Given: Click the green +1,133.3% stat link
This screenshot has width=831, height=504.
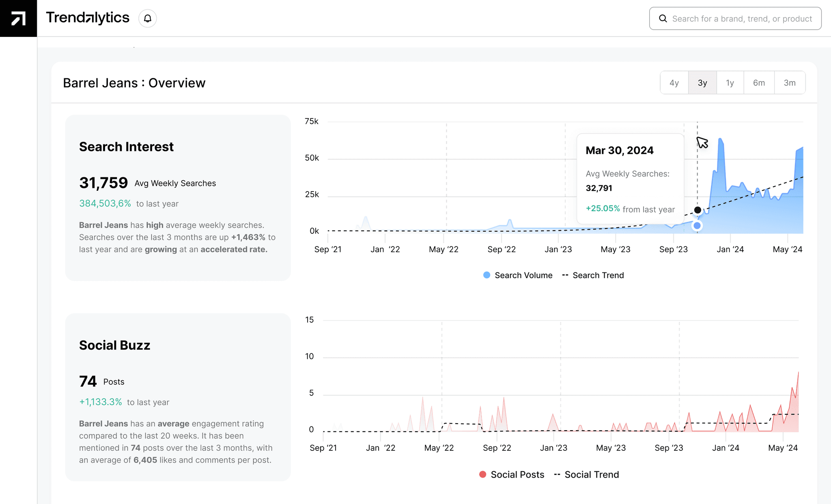Looking at the screenshot, I should click(100, 402).
